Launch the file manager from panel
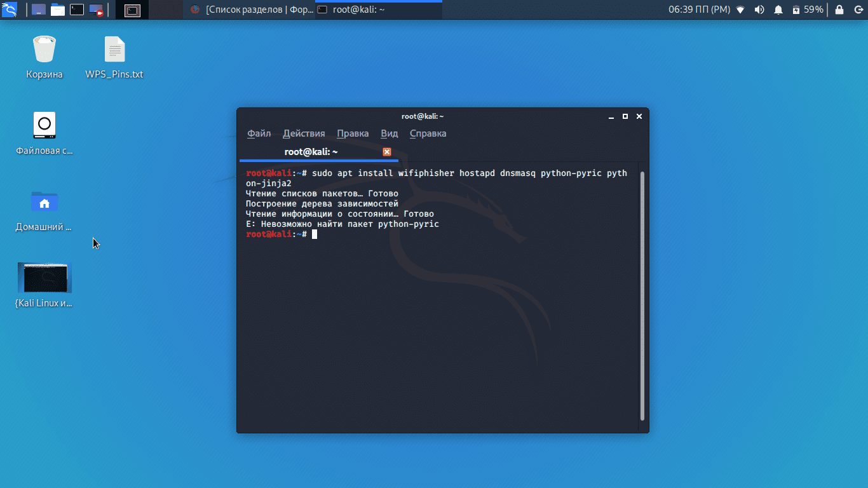The image size is (868, 488). [x=58, y=10]
